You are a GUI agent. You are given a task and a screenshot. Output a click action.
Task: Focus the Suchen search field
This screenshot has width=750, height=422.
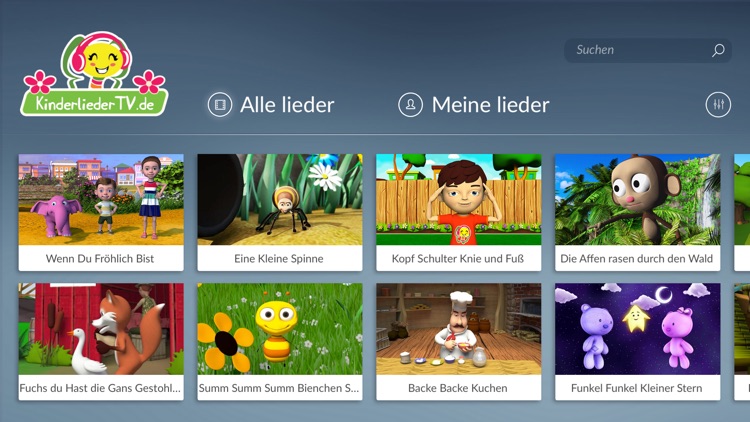(648, 50)
